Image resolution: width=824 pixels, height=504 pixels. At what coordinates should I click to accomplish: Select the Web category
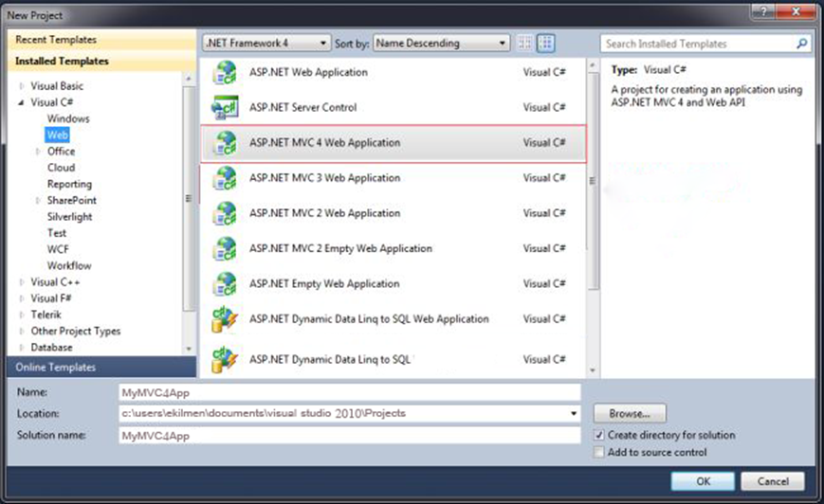[57, 135]
